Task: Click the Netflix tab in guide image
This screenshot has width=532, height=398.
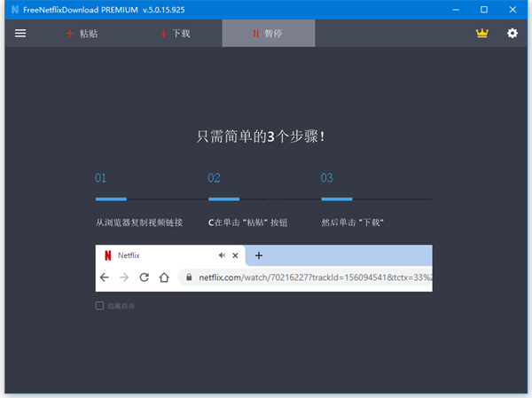Action: click(170, 255)
